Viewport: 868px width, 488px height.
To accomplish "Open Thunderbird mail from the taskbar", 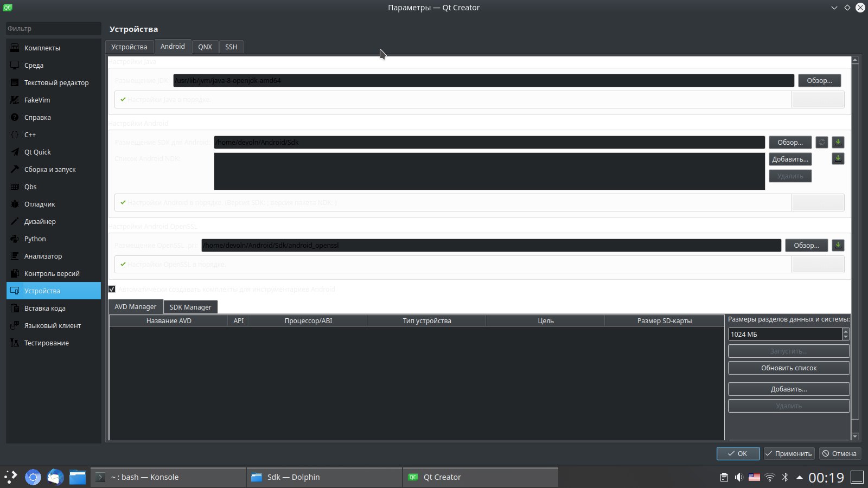I will click(55, 477).
